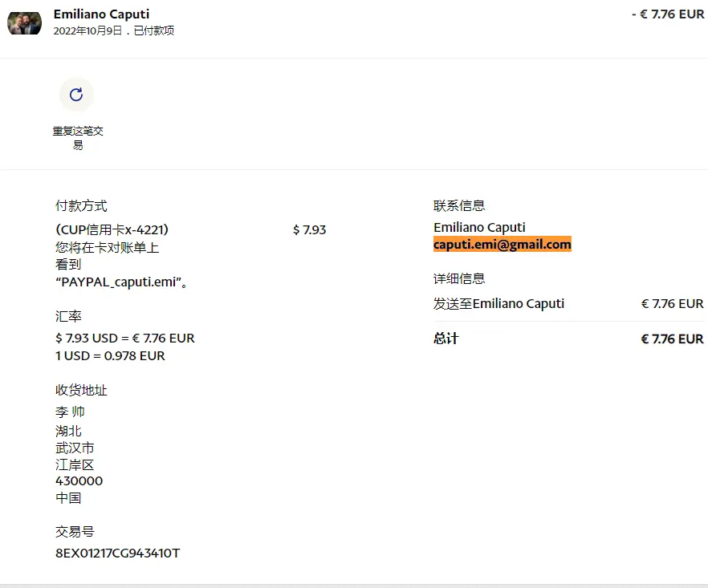
Task: Click the date 2022年10月9日 已付款项
Action: click(x=114, y=30)
